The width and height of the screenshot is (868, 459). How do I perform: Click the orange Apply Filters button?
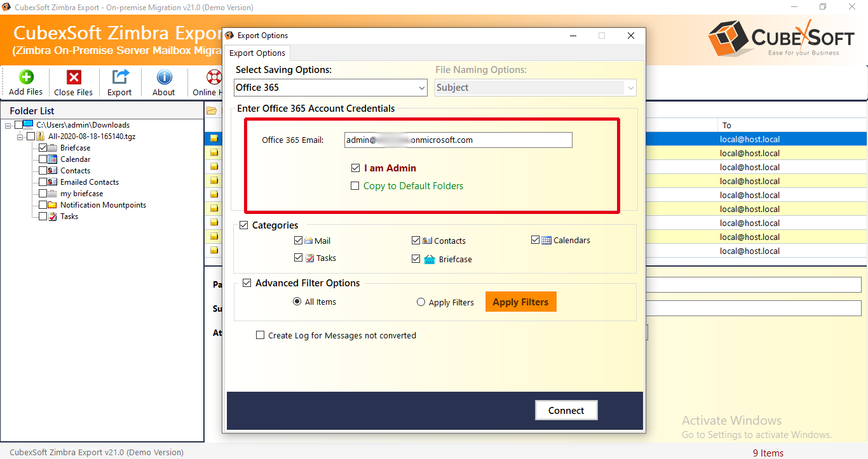(520, 302)
